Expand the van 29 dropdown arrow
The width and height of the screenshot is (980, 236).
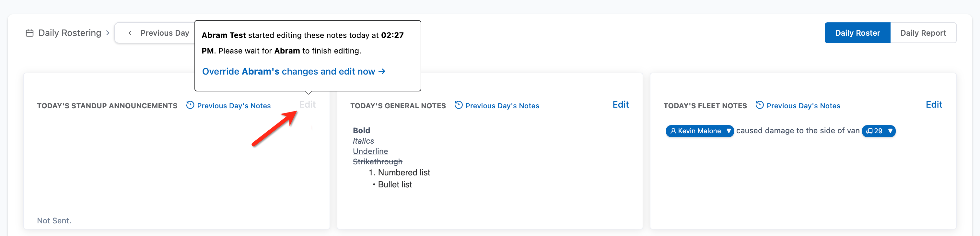point(890,131)
